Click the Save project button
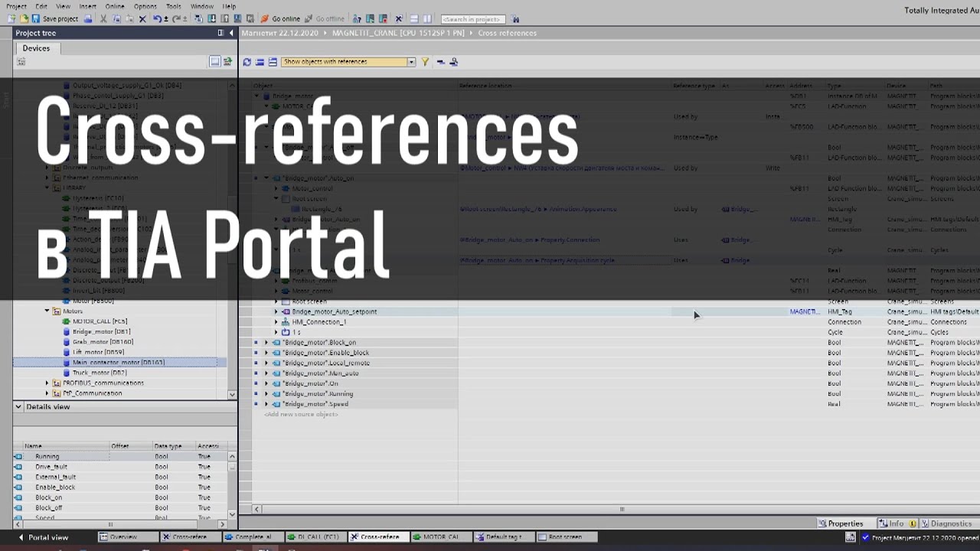The image size is (980, 551). (x=56, y=18)
